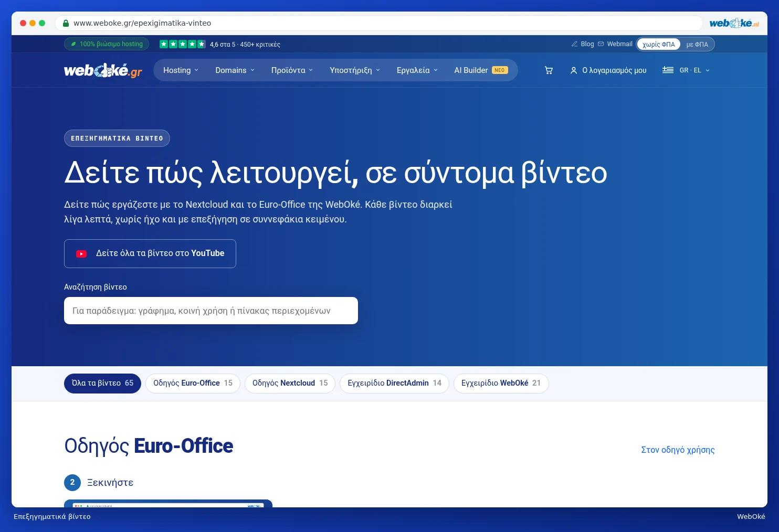This screenshot has height=532, width=779.
Task: Expand the Εργαλεία menu
Action: click(417, 70)
